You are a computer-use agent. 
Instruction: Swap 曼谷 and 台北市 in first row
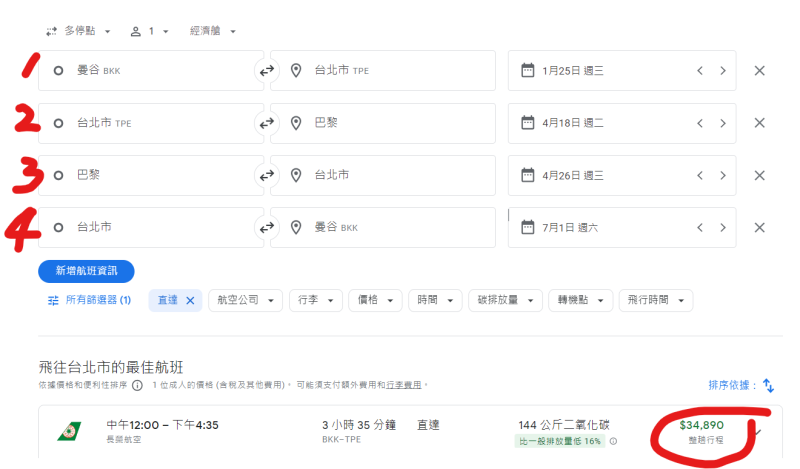[266, 71]
